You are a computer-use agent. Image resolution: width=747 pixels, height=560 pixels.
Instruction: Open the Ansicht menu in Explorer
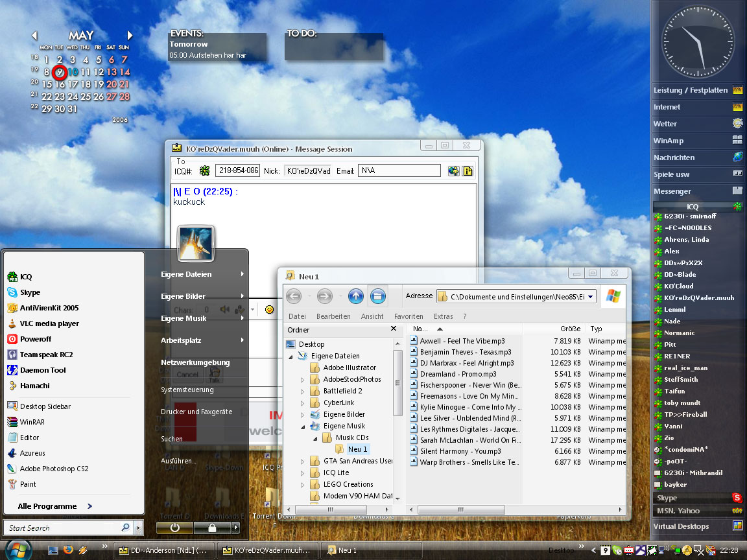click(372, 316)
